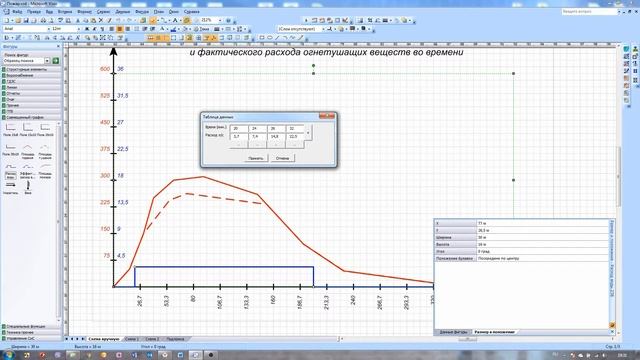Select the Pointer tool in toolbar
This screenshot has height=360, width=640.
(153, 20)
